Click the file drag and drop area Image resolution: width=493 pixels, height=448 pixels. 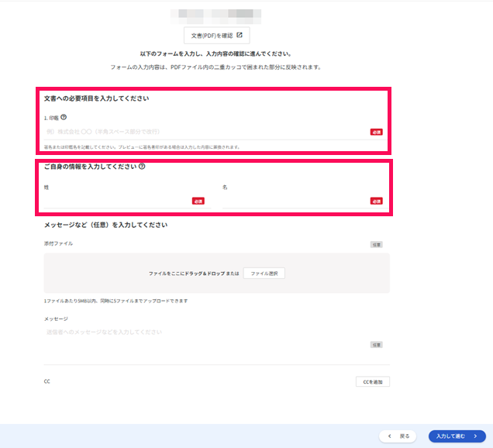pos(216,273)
